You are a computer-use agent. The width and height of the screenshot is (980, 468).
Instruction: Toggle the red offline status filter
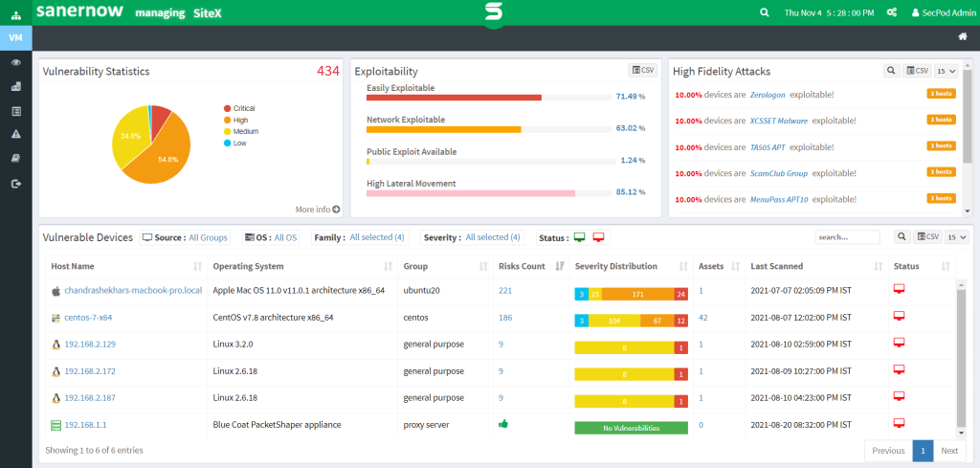(598, 237)
